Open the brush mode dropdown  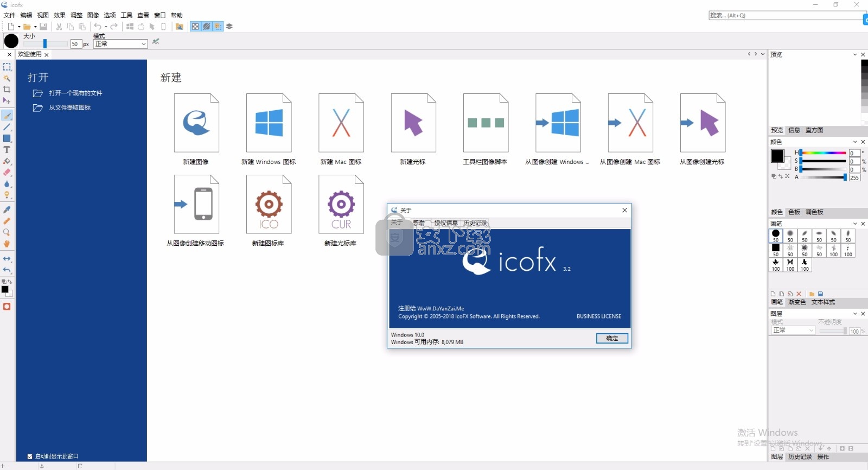coord(120,44)
